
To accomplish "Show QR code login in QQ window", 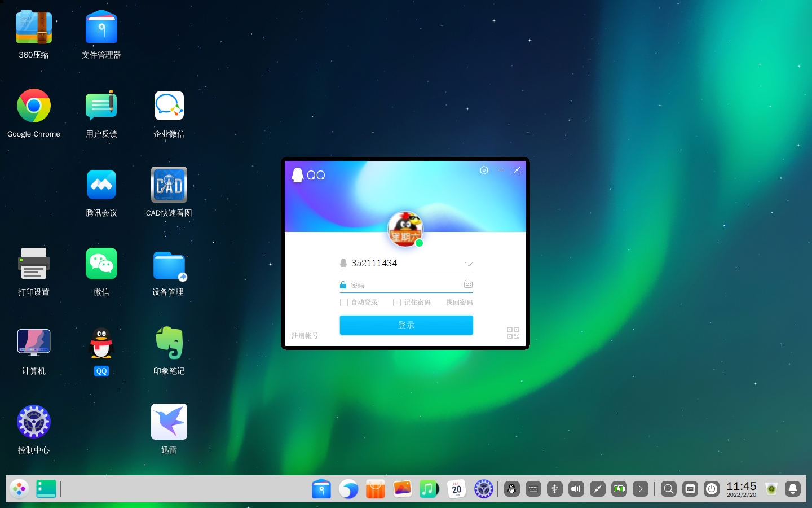I will (x=513, y=333).
